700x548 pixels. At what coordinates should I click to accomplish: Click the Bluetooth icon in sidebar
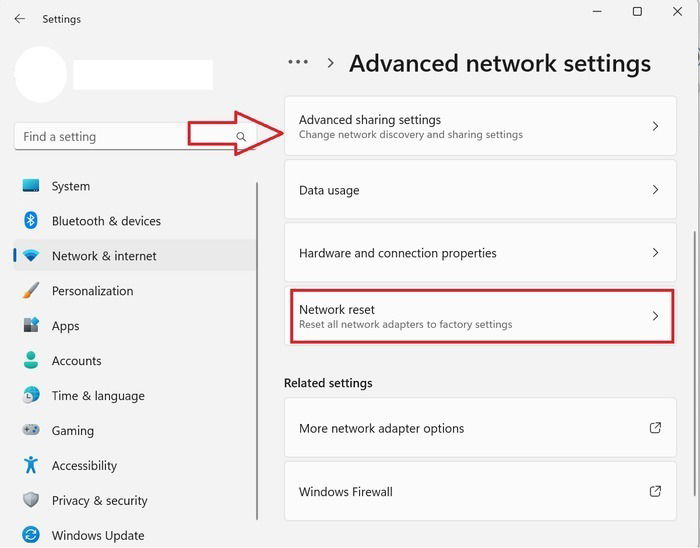point(31,220)
